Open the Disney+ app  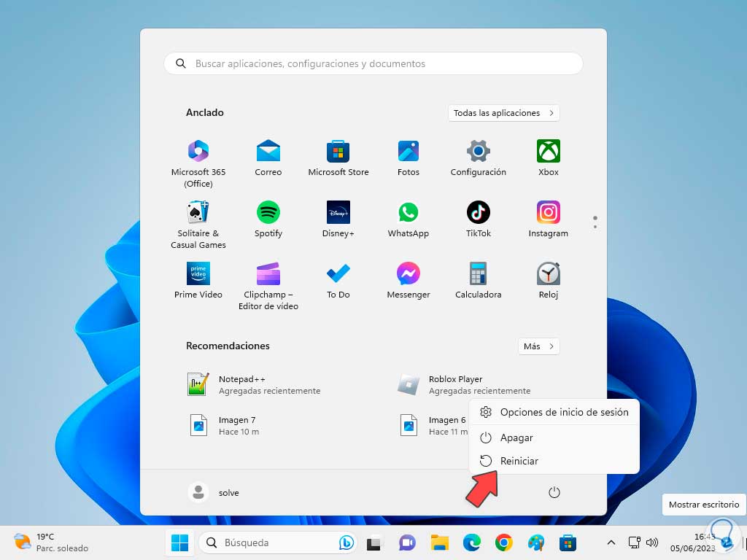[x=338, y=219]
